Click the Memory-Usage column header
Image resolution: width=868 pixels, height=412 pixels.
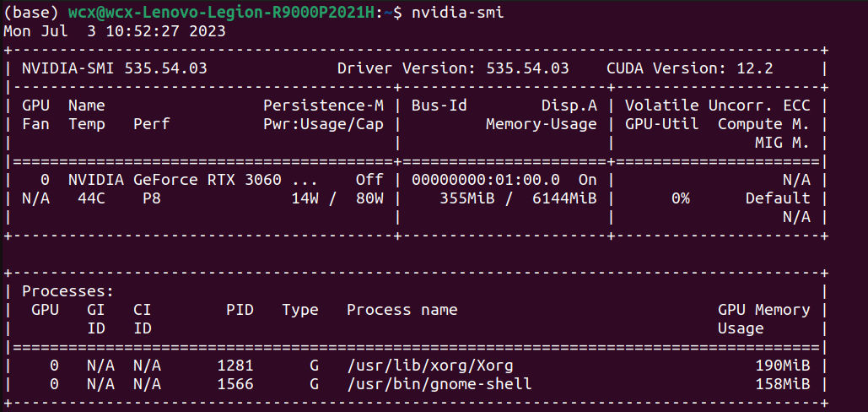542,125
